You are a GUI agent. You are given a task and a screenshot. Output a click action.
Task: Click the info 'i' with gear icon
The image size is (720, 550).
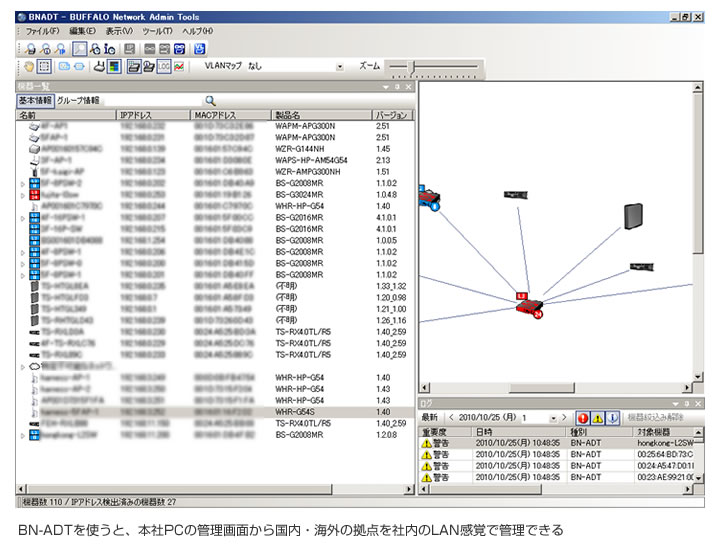coord(110,49)
